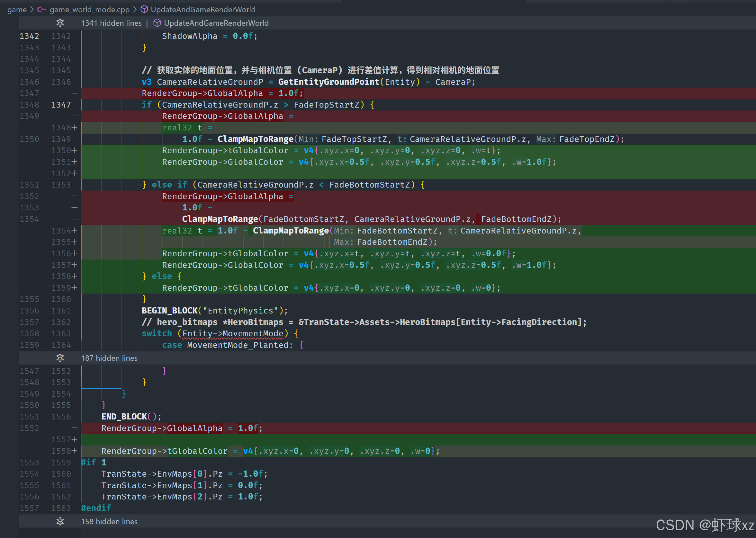The width and height of the screenshot is (756, 538).
Task: Click unfold icon beside 158 hidden lines
Action: [60, 521]
